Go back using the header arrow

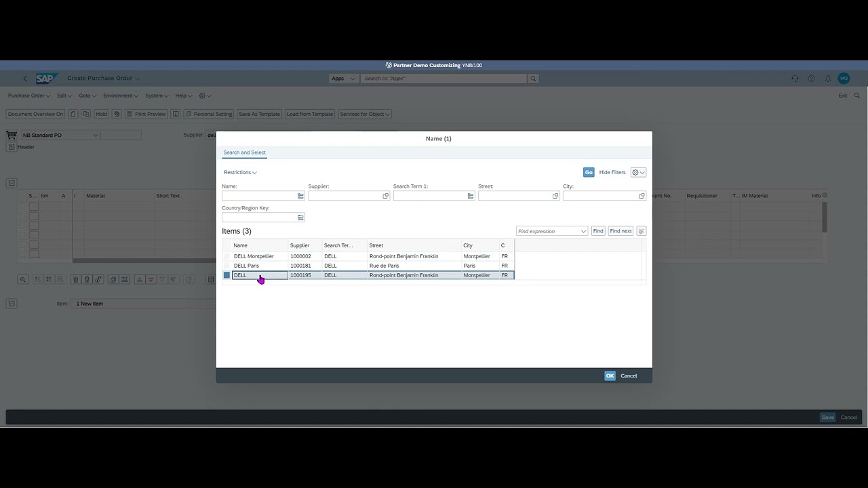coord(25,79)
